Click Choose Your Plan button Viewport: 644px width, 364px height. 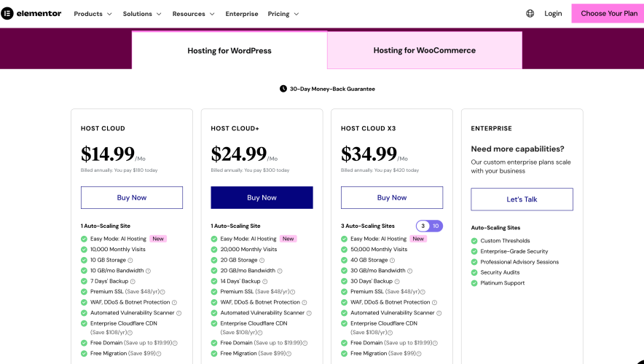(609, 14)
